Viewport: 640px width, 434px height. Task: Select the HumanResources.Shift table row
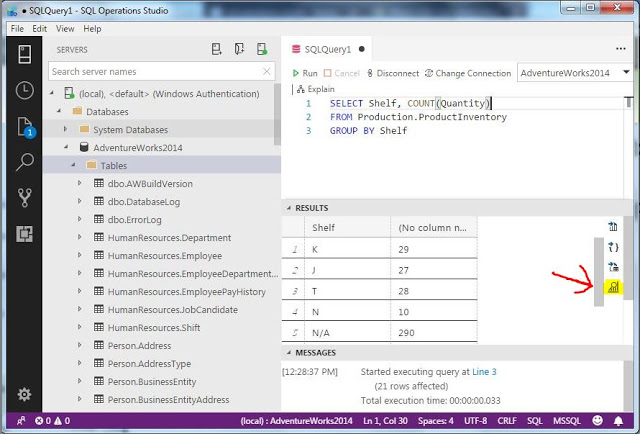[x=161, y=327]
